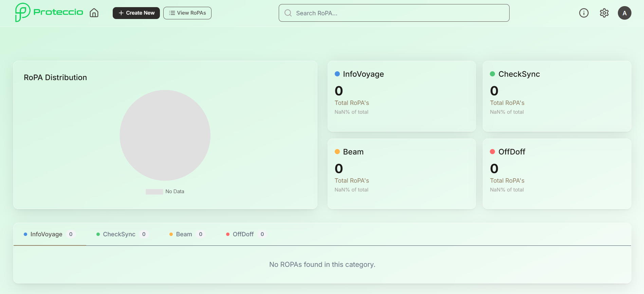Click the No Data legend swatch

tap(154, 191)
